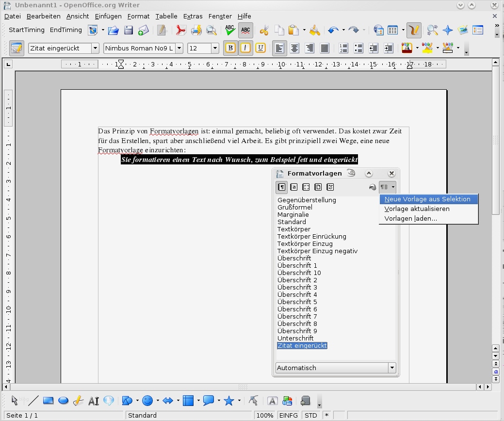
Task: Select the ellipse drawing tool
Action: (63, 401)
